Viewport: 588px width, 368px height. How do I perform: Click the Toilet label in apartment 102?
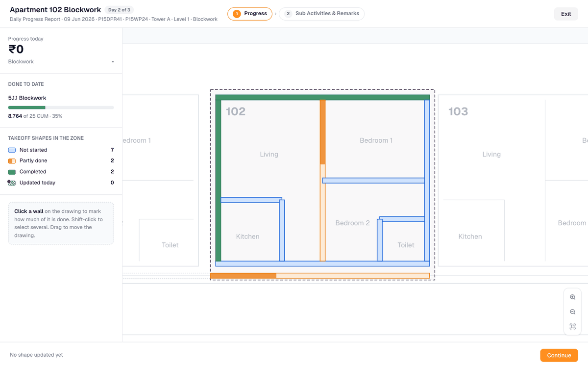(406, 245)
